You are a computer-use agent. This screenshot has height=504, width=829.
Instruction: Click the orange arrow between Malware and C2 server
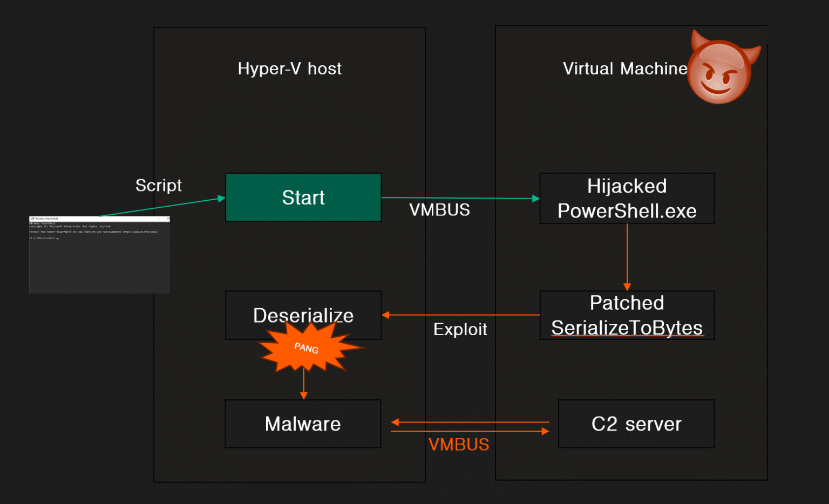click(470, 426)
